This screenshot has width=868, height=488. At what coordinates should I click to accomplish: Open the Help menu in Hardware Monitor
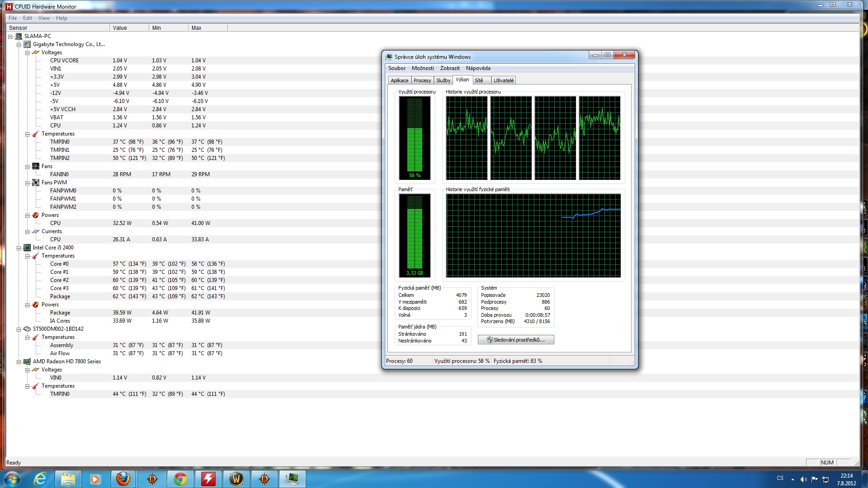pyautogui.click(x=61, y=18)
